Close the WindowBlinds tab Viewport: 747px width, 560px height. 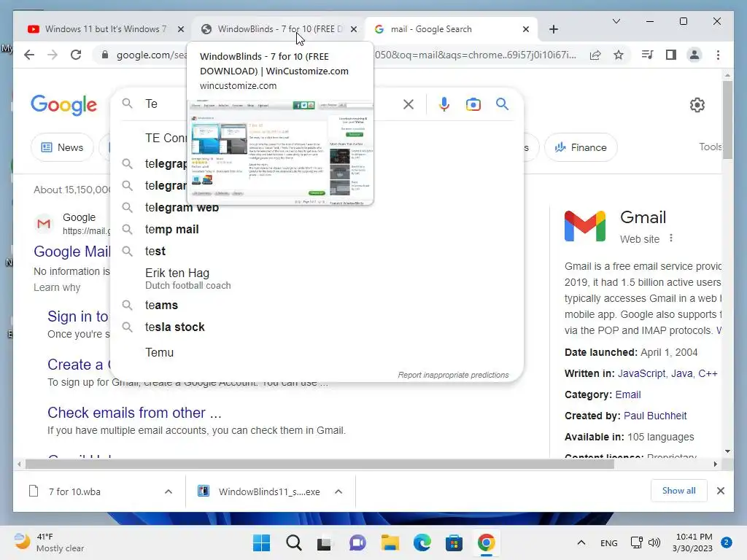(354, 29)
